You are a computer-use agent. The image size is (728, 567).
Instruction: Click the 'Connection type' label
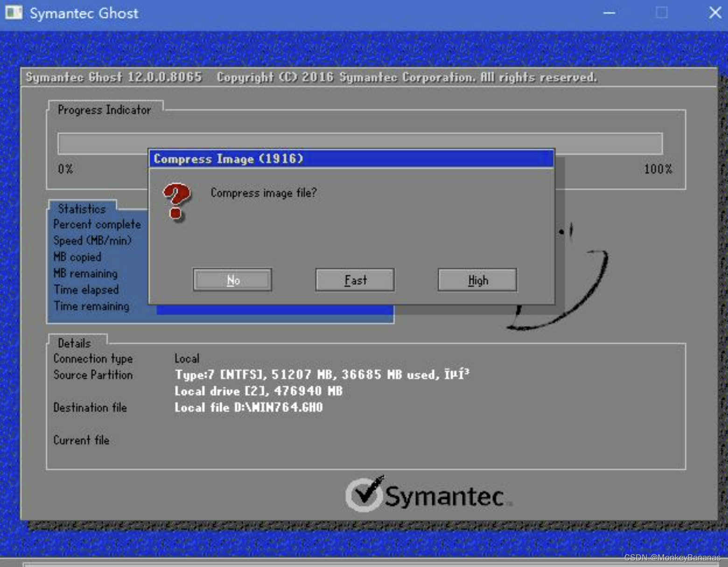pos(93,359)
